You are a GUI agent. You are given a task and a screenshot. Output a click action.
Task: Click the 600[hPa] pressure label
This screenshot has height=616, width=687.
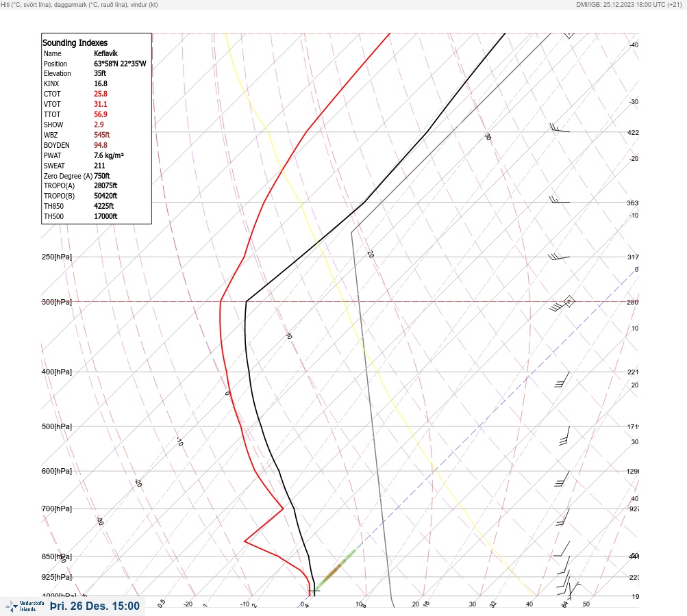click(x=57, y=471)
